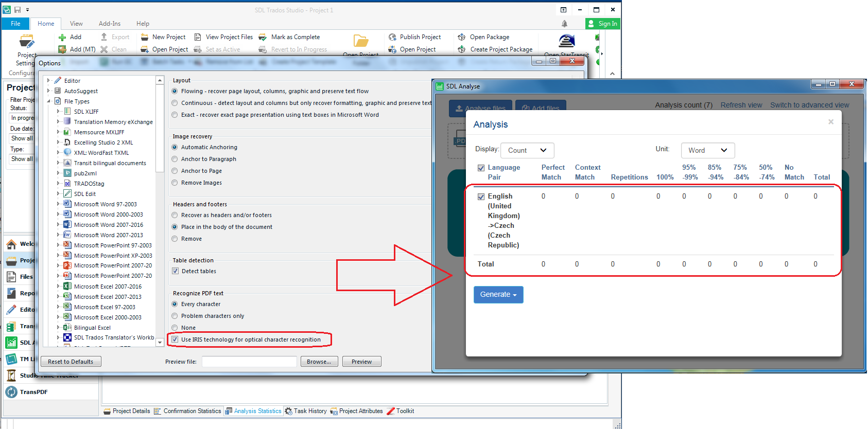Viewport: 868px width, 429px height.
Task: Open the Display Count dropdown
Action: point(527,150)
